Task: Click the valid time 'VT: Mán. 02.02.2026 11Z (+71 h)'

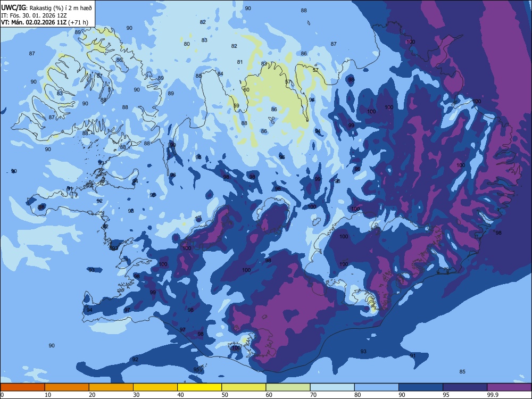Action: point(45,22)
